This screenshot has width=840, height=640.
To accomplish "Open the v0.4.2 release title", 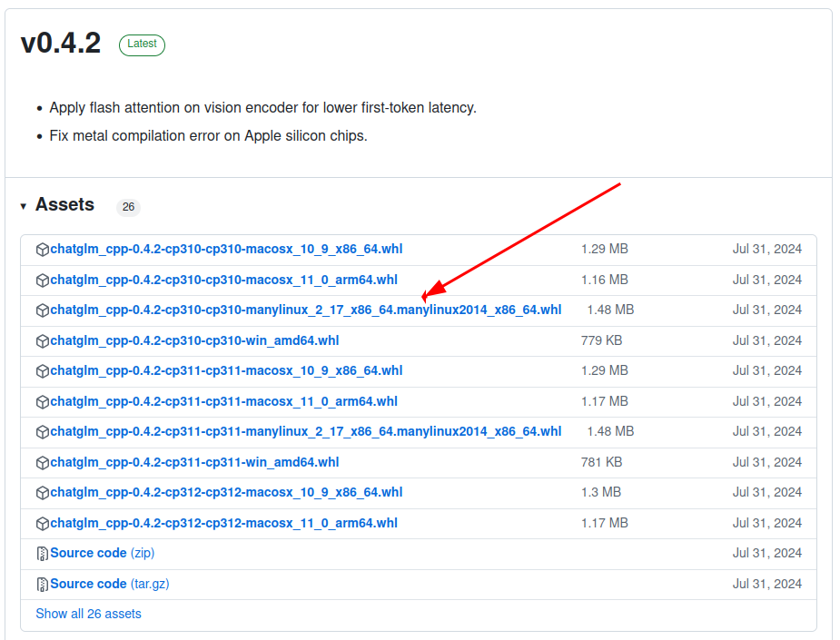I will pyautogui.click(x=61, y=43).
